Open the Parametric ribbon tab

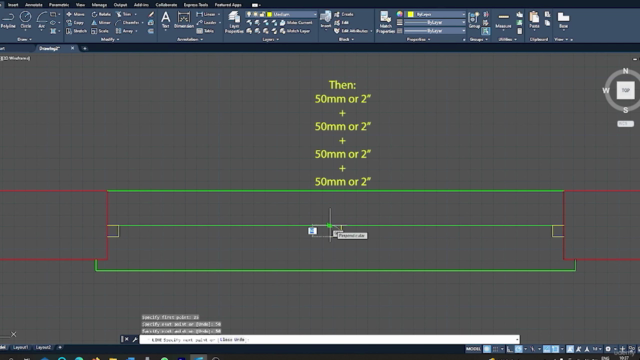pos(59,5)
